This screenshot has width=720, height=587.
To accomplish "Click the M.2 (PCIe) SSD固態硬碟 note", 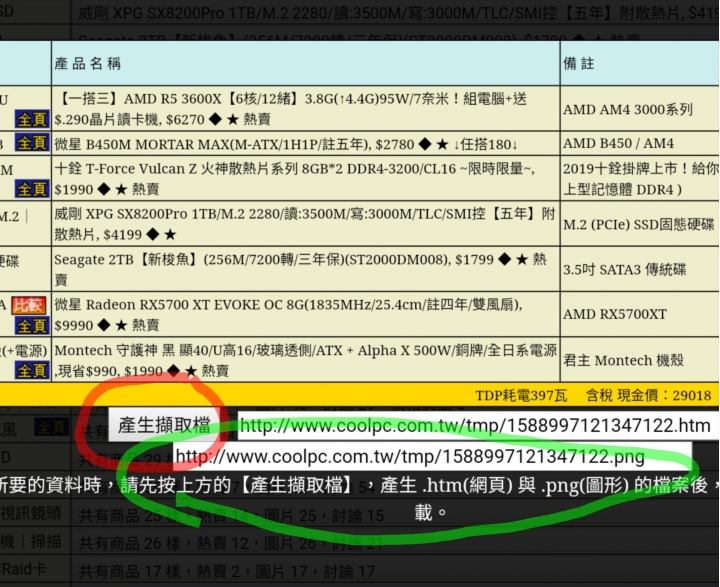I will pos(639,224).
